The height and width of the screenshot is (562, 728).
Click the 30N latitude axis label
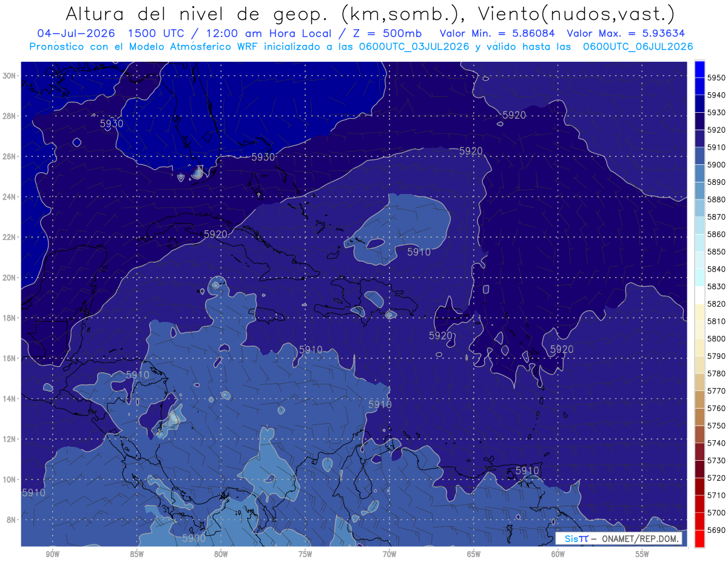tap(10, 76)
